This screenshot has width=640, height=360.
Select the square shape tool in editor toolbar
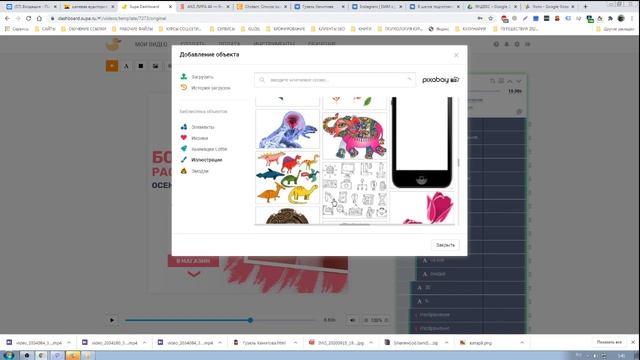pyautogui.click(x=141, y=66)
